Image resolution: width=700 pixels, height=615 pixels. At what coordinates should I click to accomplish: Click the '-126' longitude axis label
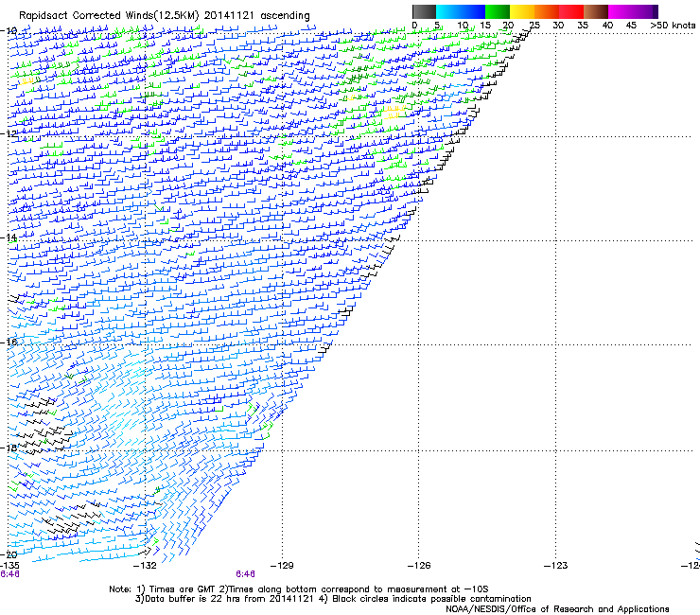tap(419, 566)
